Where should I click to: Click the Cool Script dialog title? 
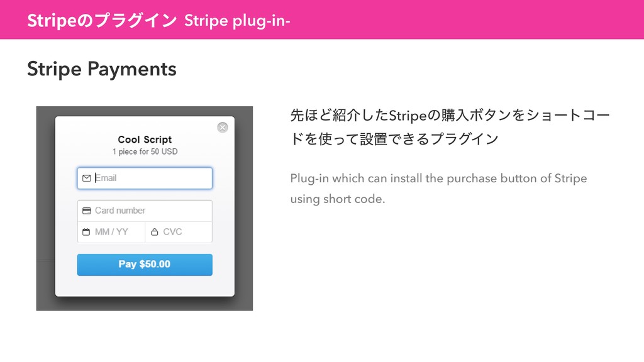(x=145, y=140)
